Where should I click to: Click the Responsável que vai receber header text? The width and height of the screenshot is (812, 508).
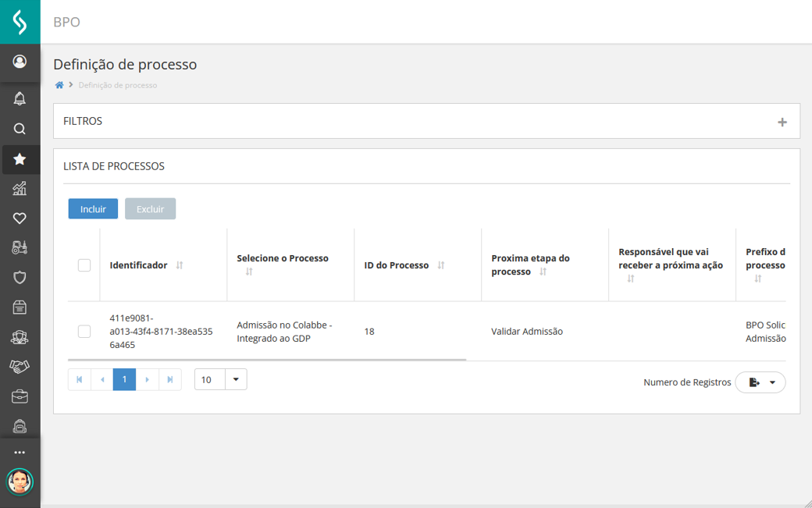point(671,258)
